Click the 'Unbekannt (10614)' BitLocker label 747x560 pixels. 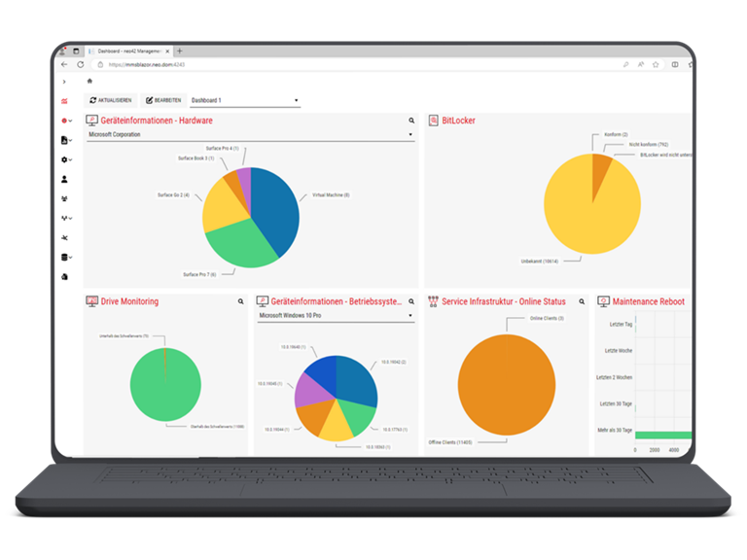(539, 262)
